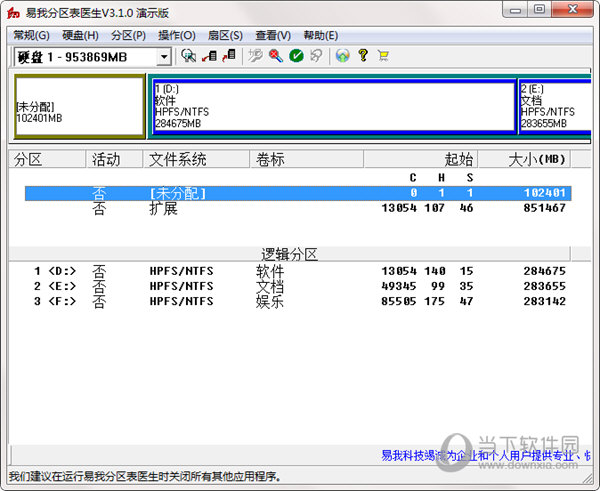Open the disk selection dropdown arrow
Image resolution: width=600 pixels, height=491 pixels.
click(x=164, y=57)
